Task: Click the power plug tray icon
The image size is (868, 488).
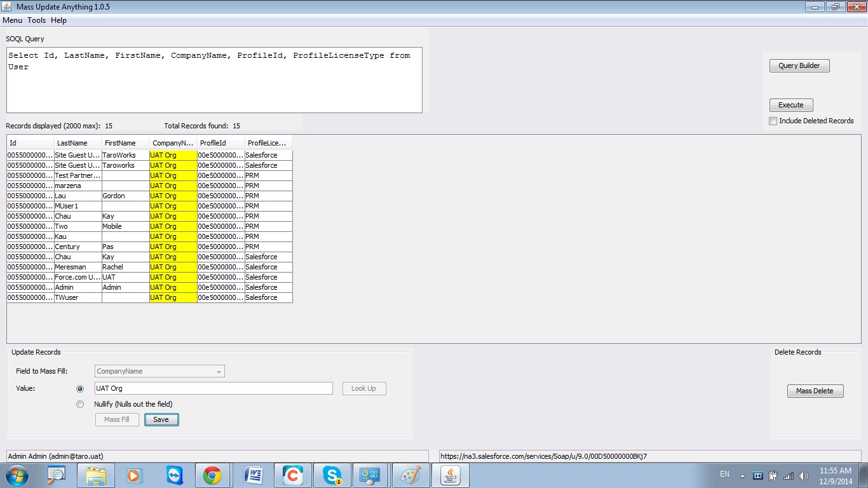Action: (x=773, y=475)
